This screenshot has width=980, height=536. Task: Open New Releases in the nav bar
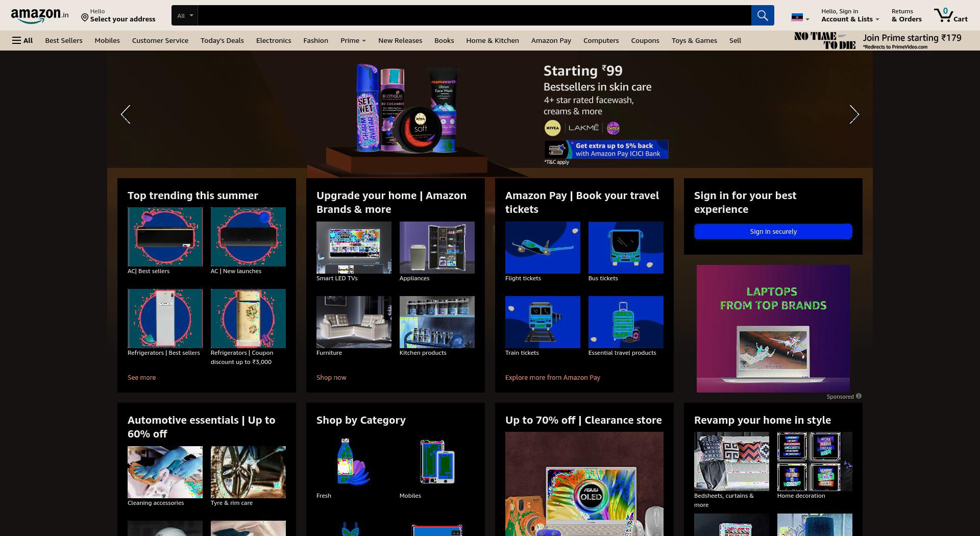coord(400,40)
